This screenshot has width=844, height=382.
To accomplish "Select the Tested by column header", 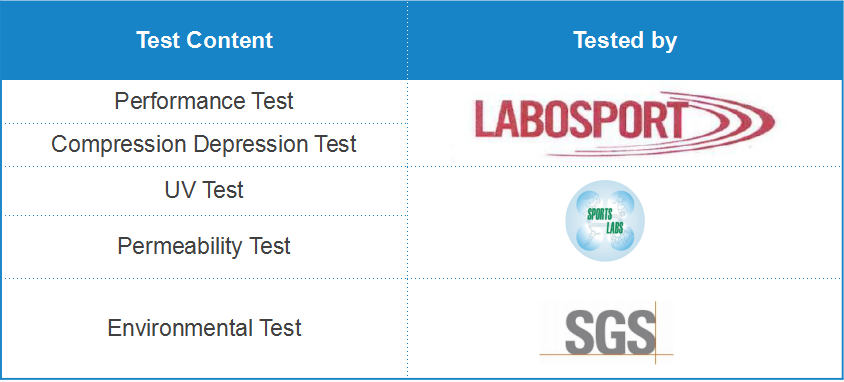I will click(625, 40).
